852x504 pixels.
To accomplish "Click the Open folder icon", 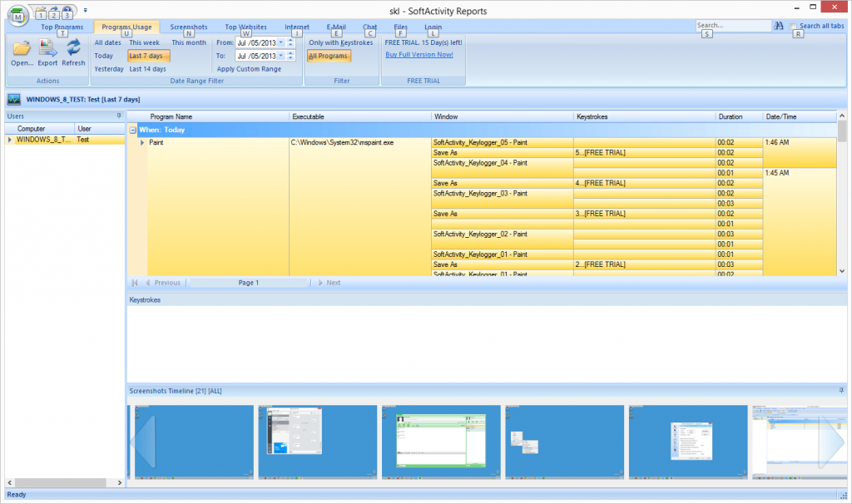I will (22, 48).
